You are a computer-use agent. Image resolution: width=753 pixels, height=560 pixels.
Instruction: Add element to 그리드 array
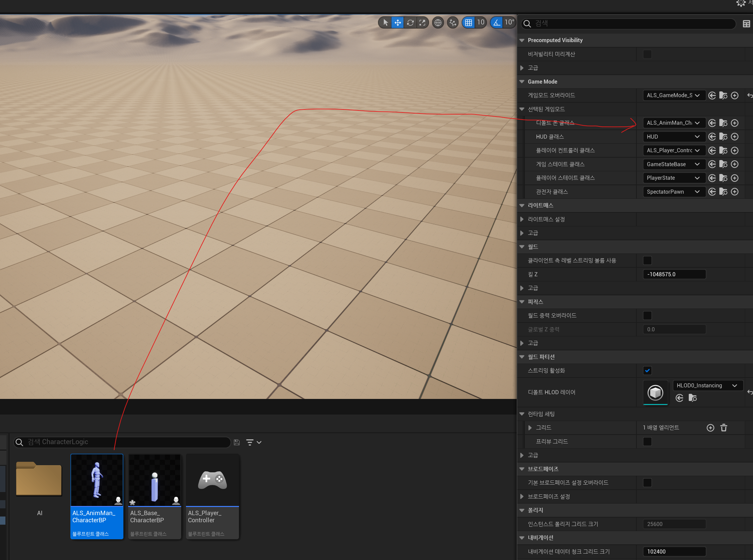coord(711,428)
